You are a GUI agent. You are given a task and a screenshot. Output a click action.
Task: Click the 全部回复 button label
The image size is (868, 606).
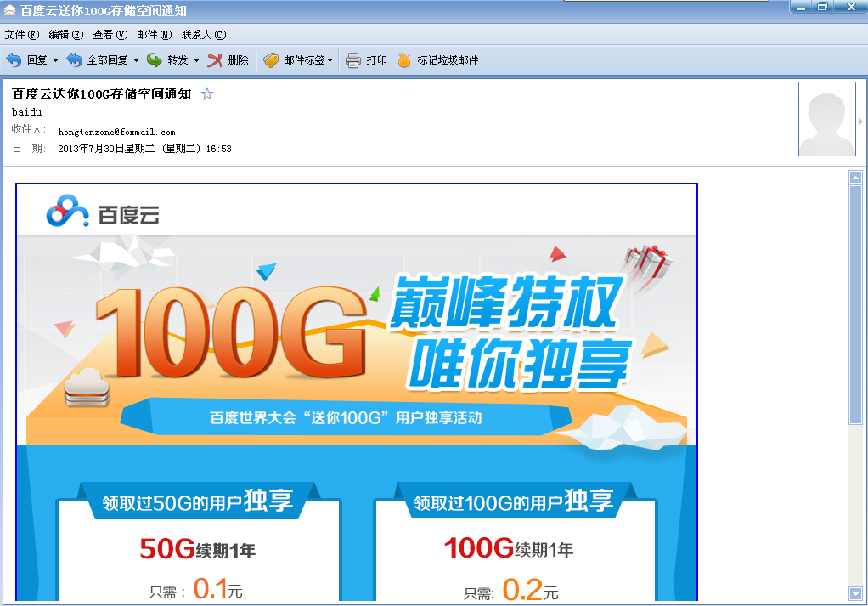[107, 59]
